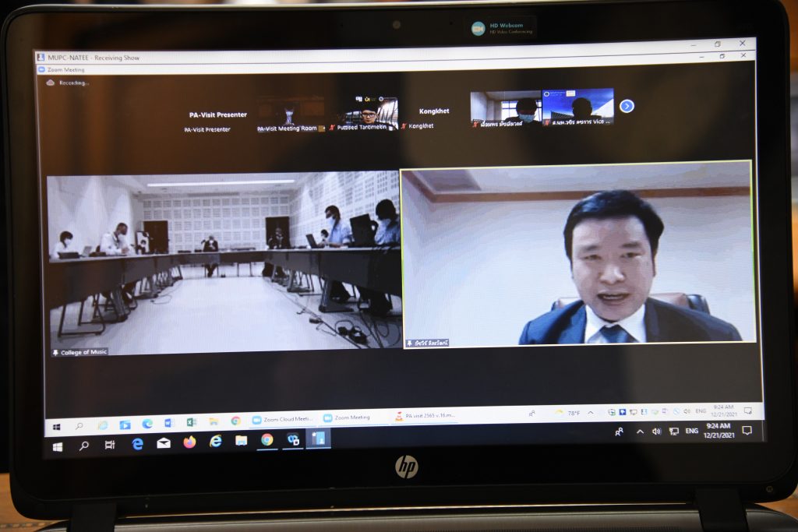Switch the ENG input language indicator

tap(691, 431)
